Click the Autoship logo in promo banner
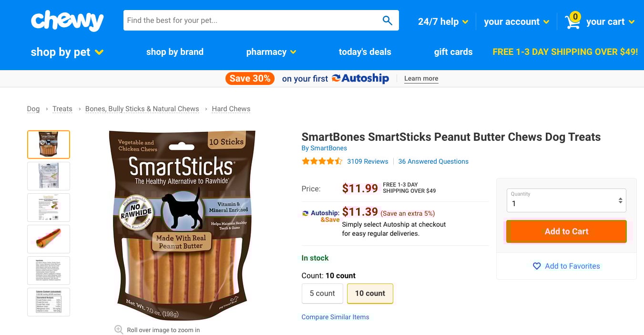 pyautogui.click(x=360, y=78)
